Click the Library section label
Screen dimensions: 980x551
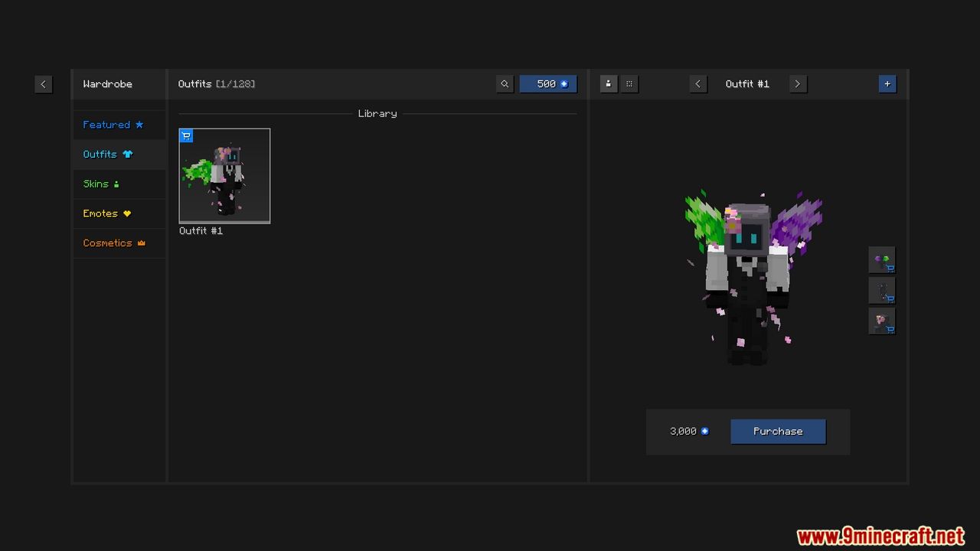[377, 113]
